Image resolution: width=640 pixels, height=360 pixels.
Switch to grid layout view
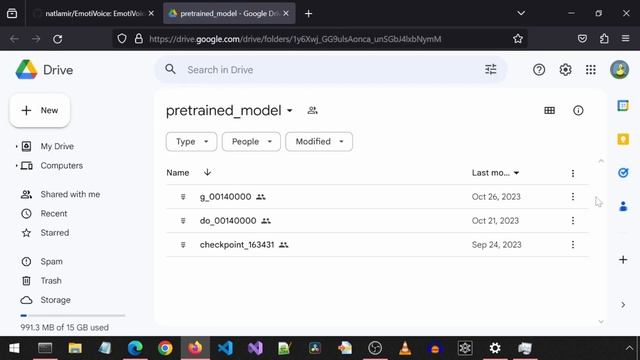pyautogui.click(x=549, y=110)
